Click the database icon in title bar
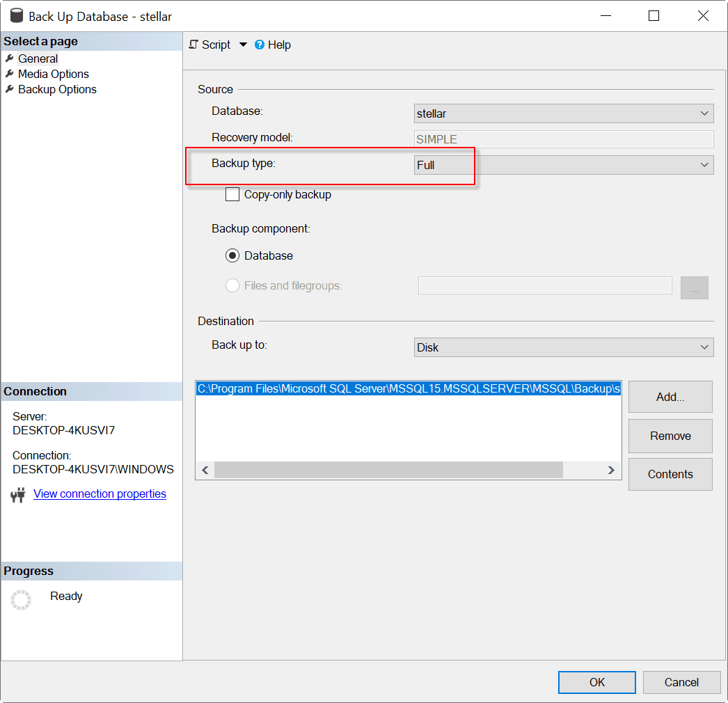The height and width of the screenshot is (703, 728). pos(16,16)
